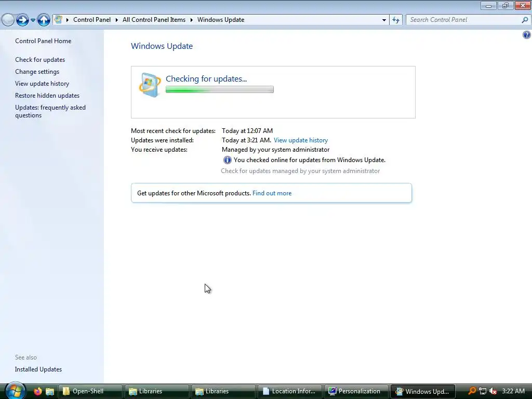Click Find out more link
532x399 pixels.
pos(272,193)
